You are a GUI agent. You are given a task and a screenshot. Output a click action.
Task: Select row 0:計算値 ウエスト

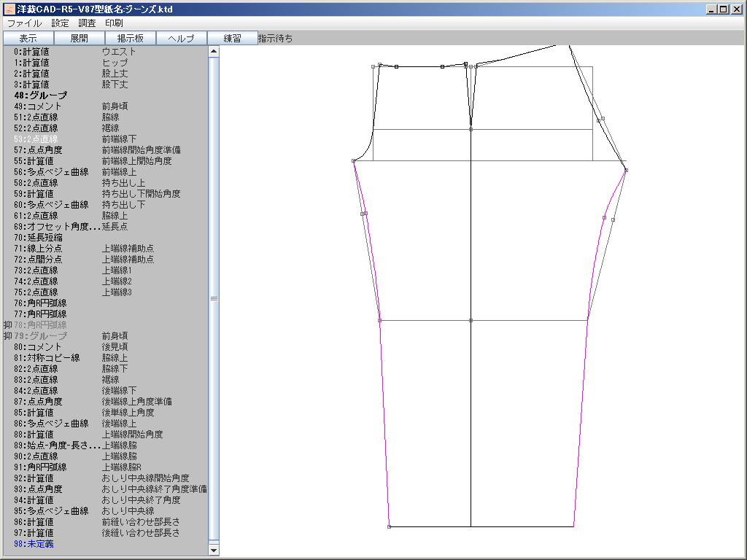(106, 52)
